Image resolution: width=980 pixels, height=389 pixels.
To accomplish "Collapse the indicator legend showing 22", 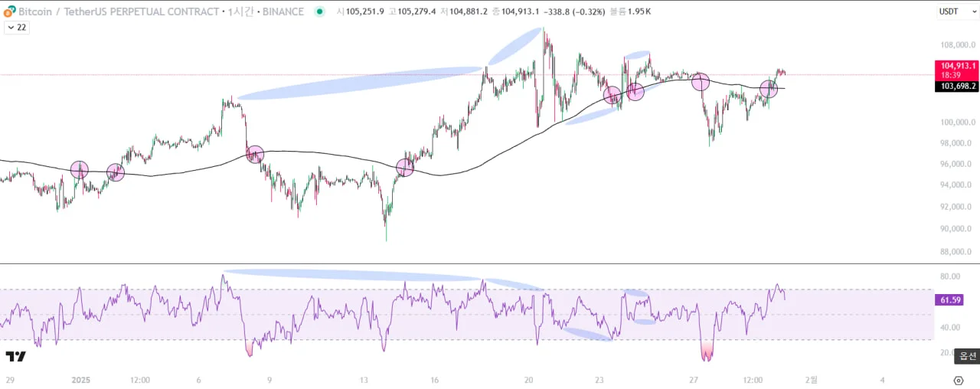I will [16, 28].
